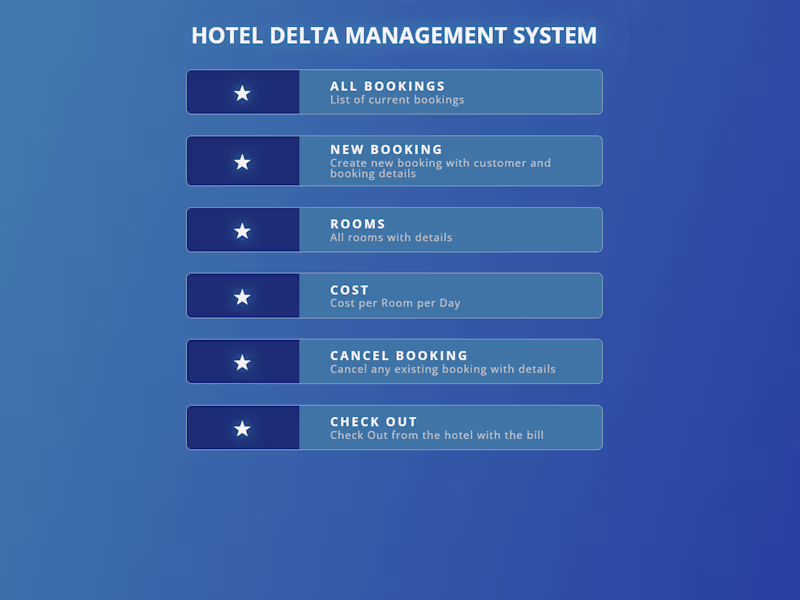Select the CHECK OUT heading

[x=374, y=422]
